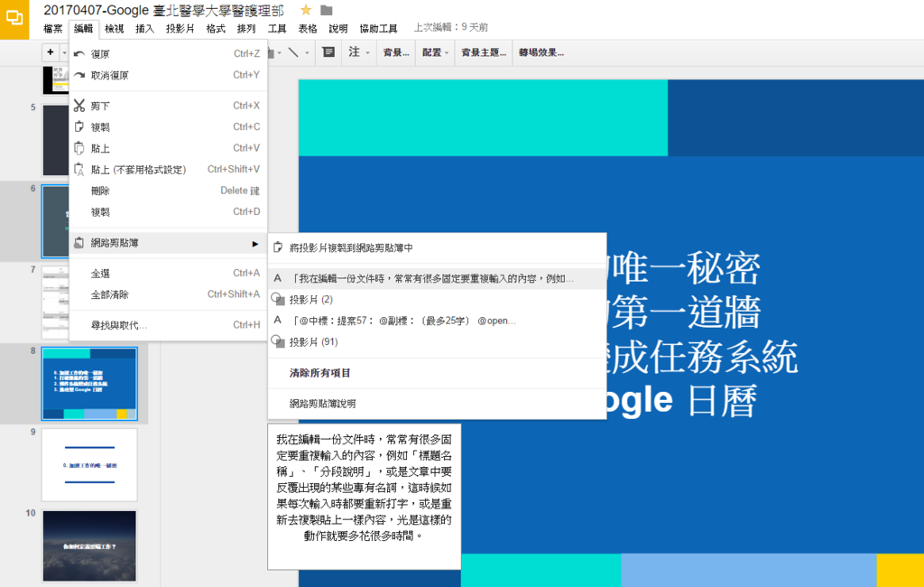Click the 轉場效果... button
The image size is (924, 587).
[x=541, y=52]
